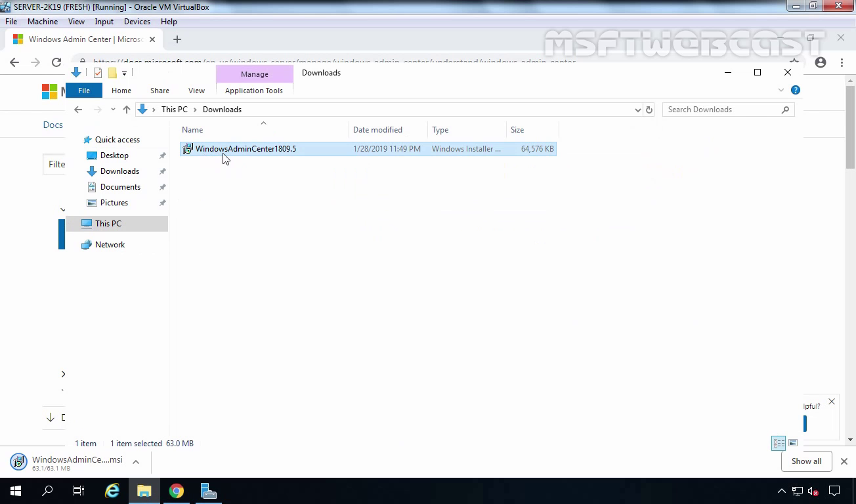Image resolution: width=856 pixels, height=504 pixels.
Task: Select Quick access in navigation pane
Action: (118, 140)
